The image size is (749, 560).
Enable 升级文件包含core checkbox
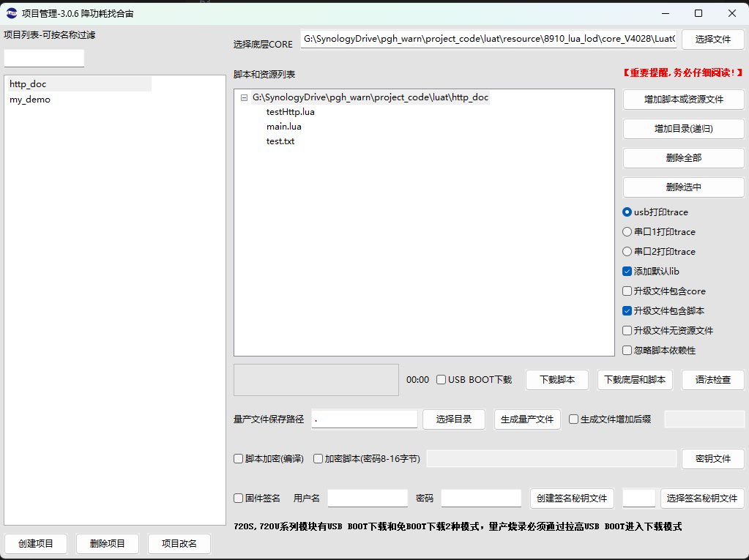click(627, 291)
